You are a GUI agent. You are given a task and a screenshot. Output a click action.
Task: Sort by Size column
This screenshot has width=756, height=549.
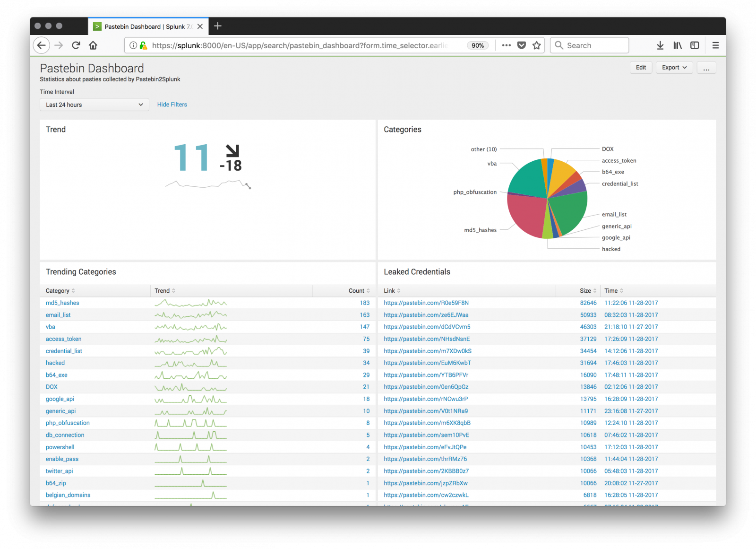pyautogui.click(x=588, y=291)
